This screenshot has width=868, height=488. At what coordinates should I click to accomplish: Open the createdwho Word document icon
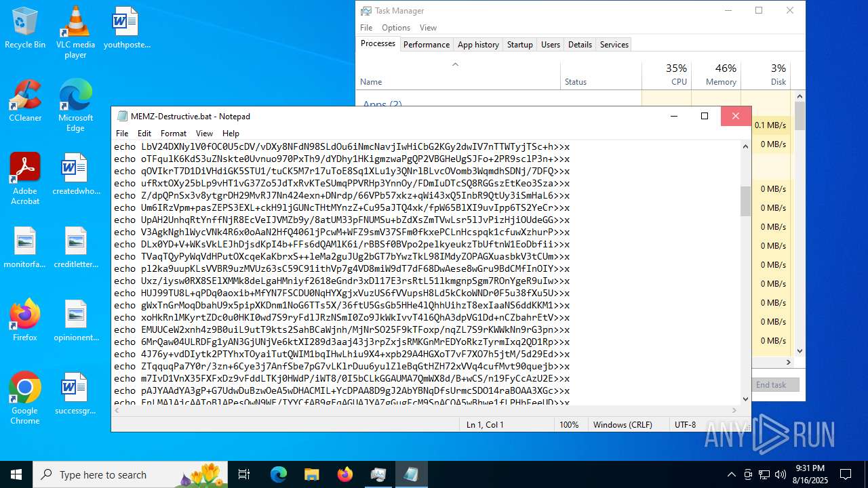(75, 174)
